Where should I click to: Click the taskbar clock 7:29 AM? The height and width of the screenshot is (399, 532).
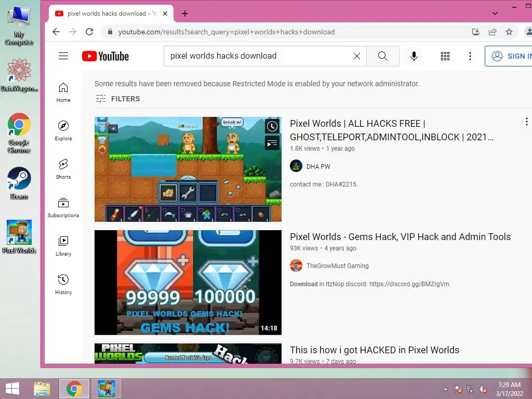click(509, 389)
